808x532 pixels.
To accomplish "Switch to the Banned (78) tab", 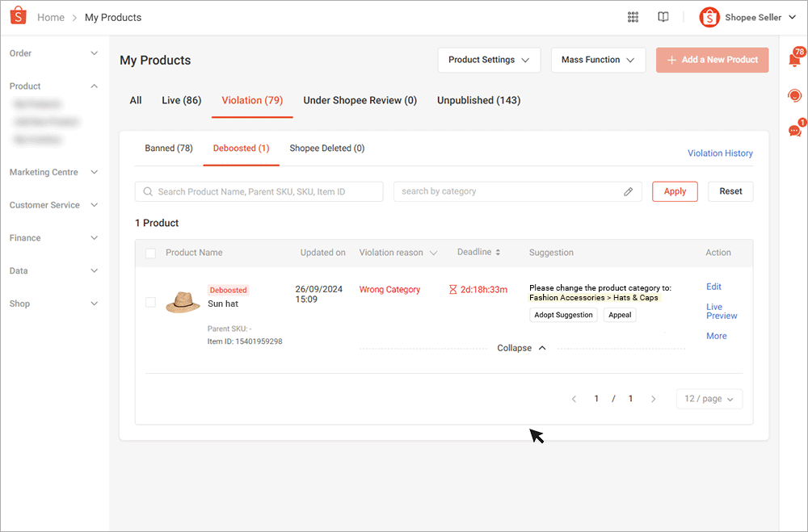I will tap(169, 148).
